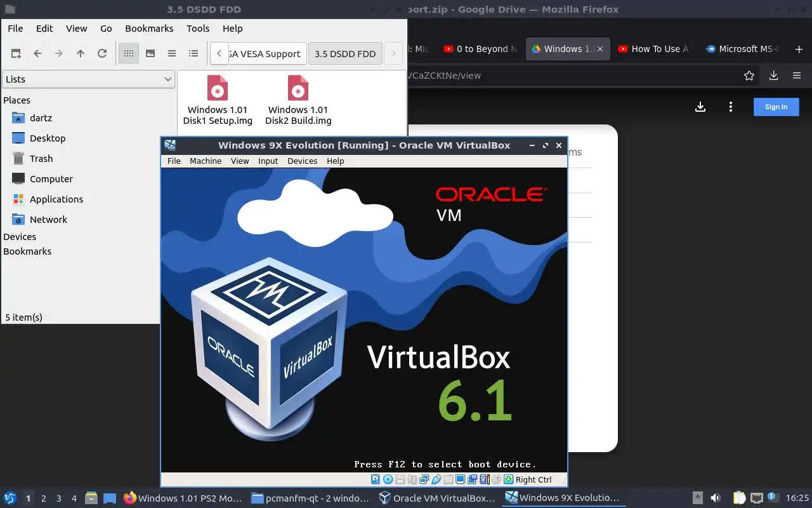Open the pcmanfm-qt taskbar entry
Image resolution: width=812 pixels, height=508 pixels.
point(310,498)
